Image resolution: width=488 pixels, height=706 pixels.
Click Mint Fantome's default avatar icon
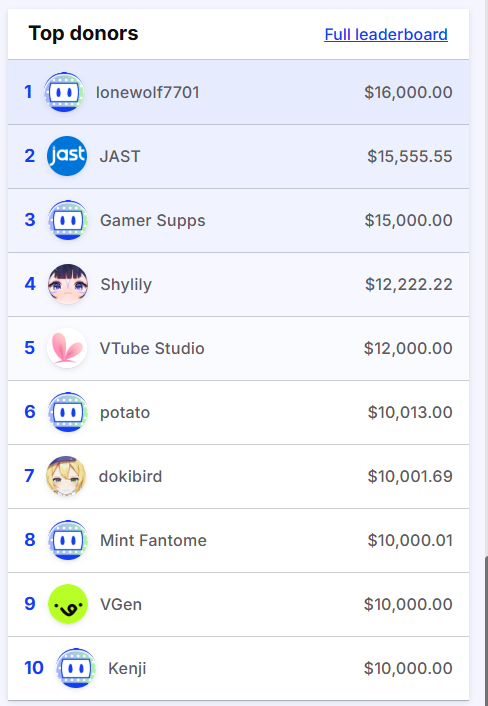(x=68, y=540)
